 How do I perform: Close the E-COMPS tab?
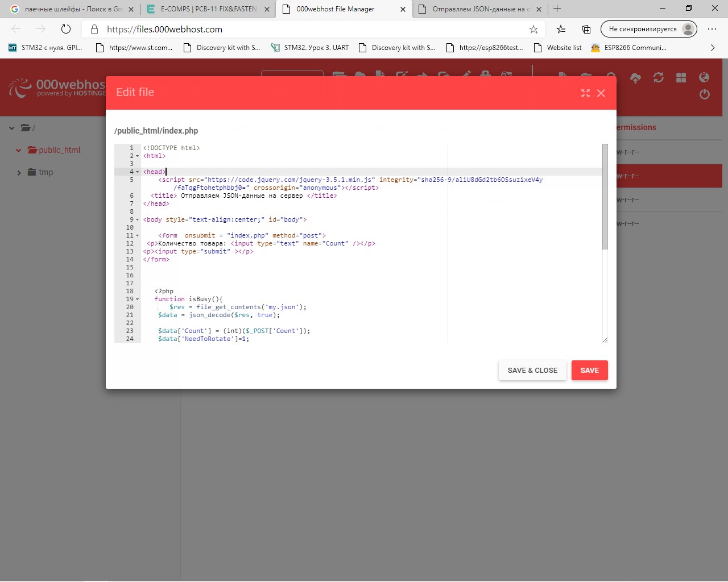point(267,9)
